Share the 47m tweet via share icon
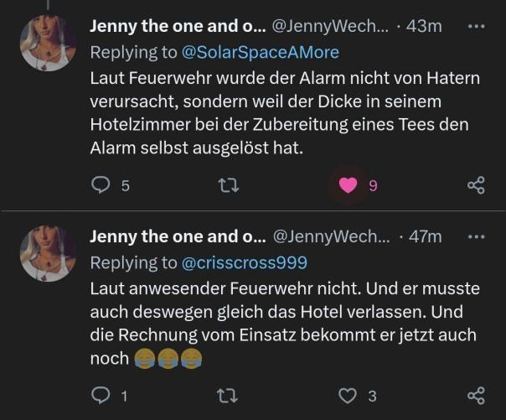This screenshot has width=506, height=420. pyautogui.click(x=476, y=396)
